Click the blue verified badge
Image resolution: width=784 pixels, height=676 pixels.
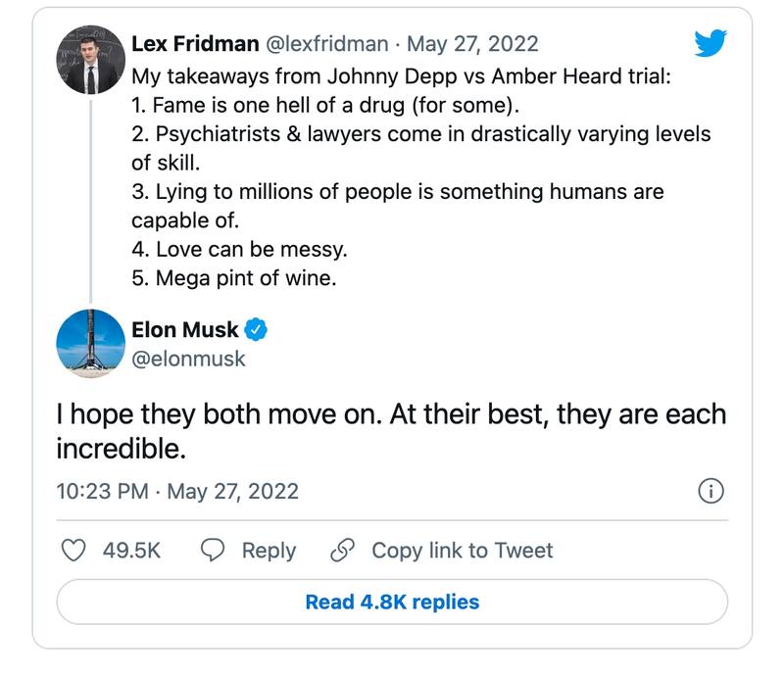[256, 330]
